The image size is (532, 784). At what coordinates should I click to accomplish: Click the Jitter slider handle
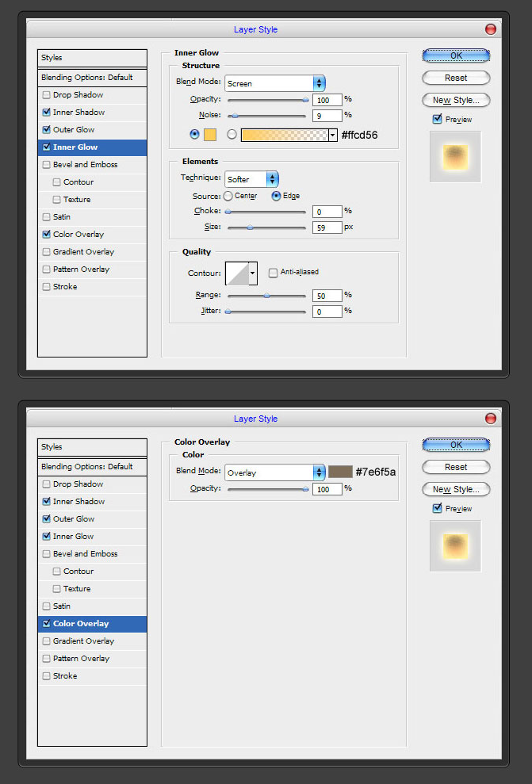pyautogui.click(x=228, y=312)
